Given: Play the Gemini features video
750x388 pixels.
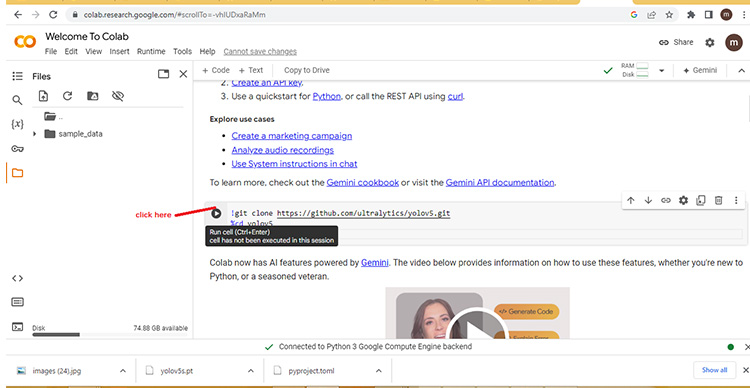Looking at the screenshot, I should point(477,330).
